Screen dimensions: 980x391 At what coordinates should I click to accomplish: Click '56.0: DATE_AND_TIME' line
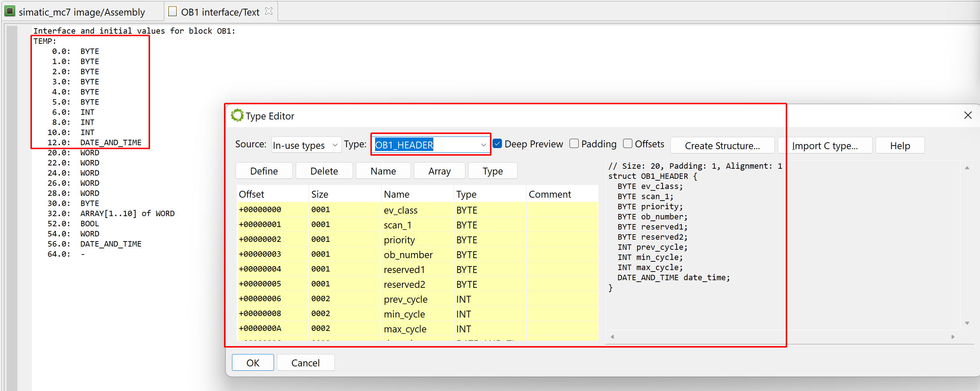(94, 244)
